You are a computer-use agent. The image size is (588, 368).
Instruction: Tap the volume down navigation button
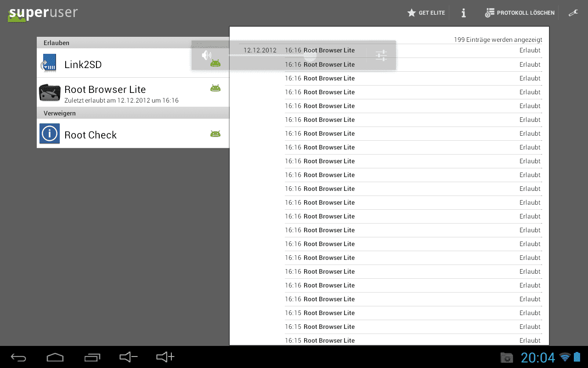click(x=129, y=357)
